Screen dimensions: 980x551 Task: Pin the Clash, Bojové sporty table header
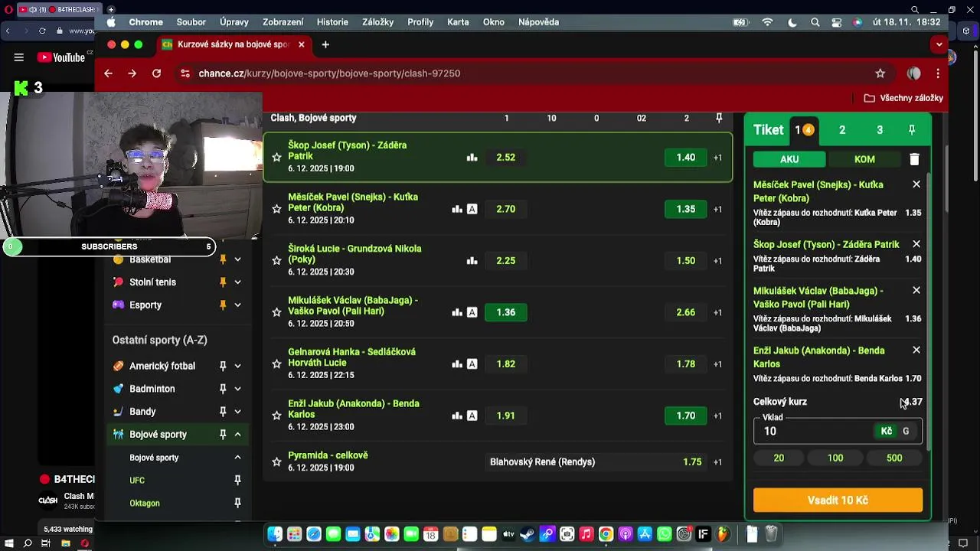(x=718, y=118)
